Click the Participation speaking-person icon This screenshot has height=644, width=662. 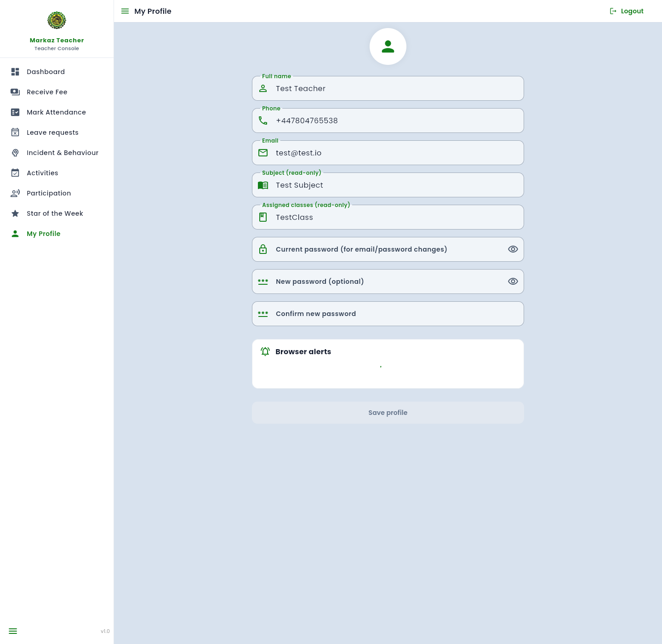tap(15, 193)
